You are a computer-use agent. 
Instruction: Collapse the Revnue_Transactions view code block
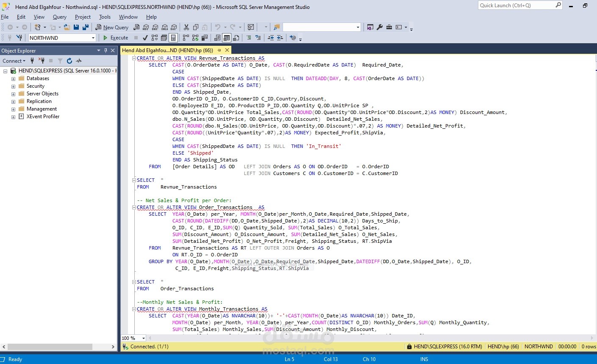coord(134,58)
